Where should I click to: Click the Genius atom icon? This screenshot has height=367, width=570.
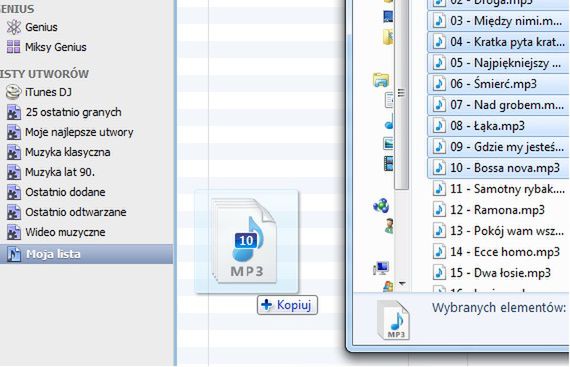click(x=14, y=27)
